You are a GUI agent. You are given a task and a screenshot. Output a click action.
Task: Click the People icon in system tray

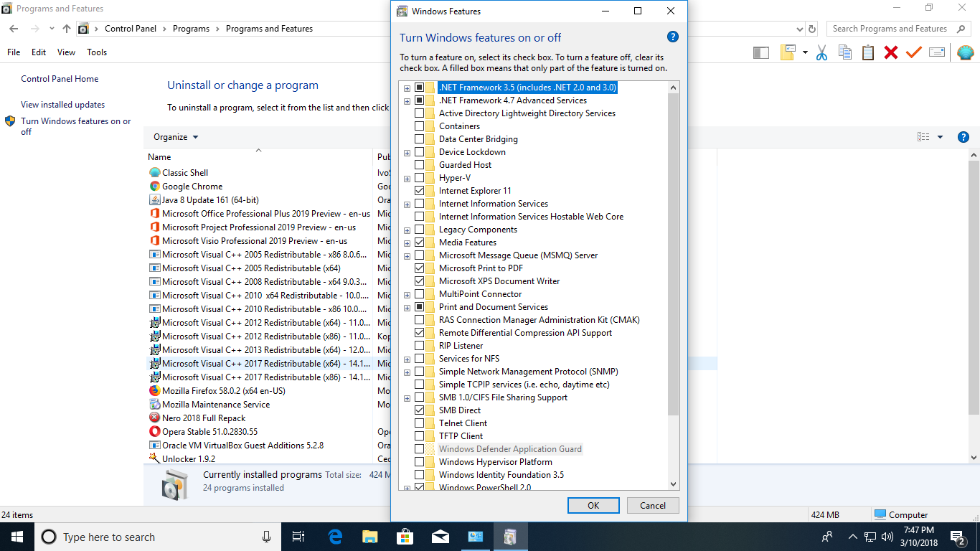tap(827, 537)
